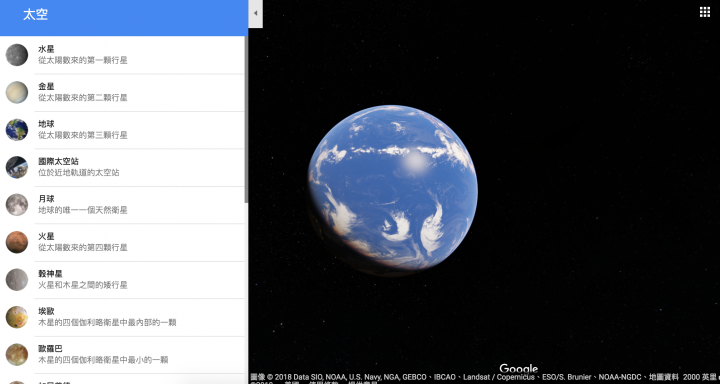This screenshot has width=720, height=384.
Task: Open the 國際太空站 list entry title
Action: (58, 161)
